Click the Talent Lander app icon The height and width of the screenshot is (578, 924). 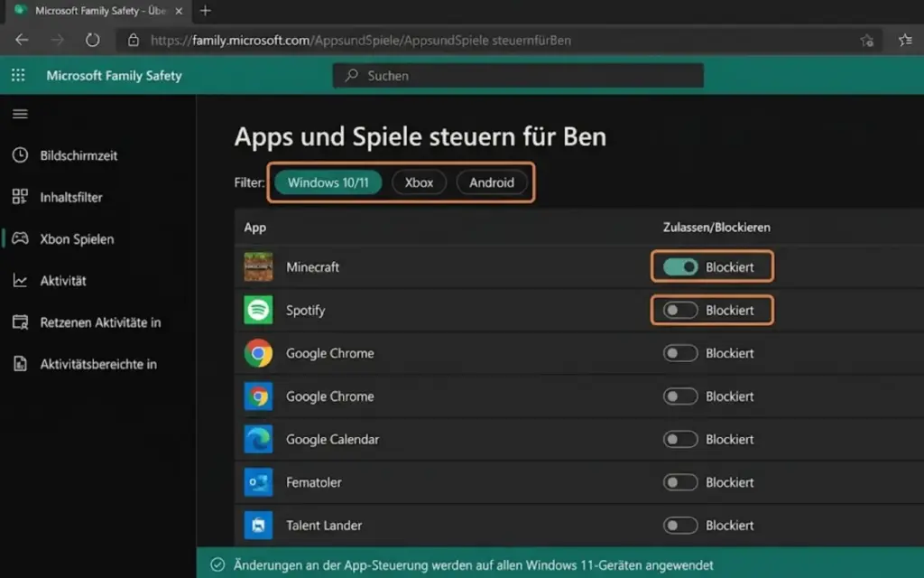[258, 525]
